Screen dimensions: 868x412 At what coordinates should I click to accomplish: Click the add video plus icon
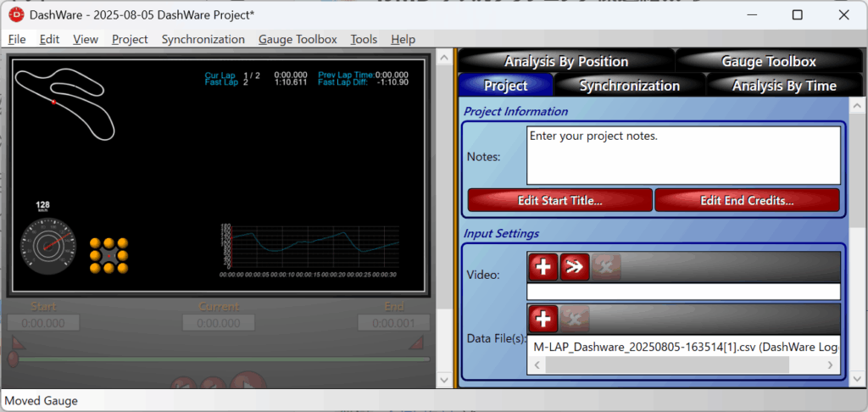click(x=543, y=268)
